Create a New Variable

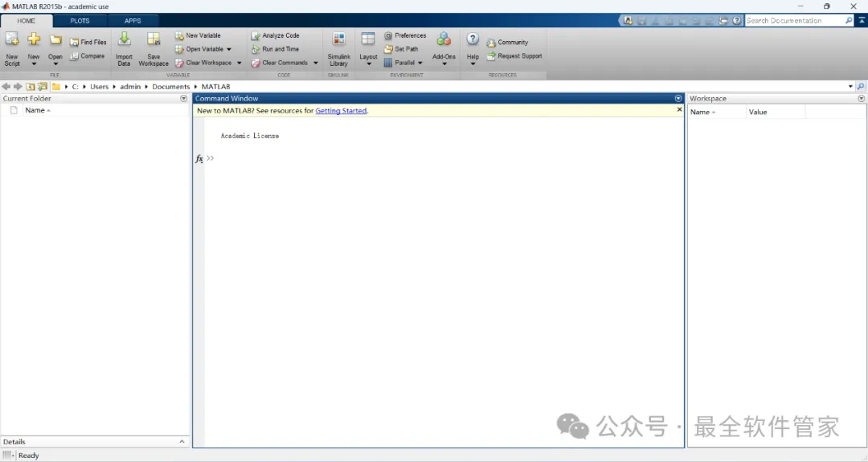pyautogui.click(x=199, y=35)
